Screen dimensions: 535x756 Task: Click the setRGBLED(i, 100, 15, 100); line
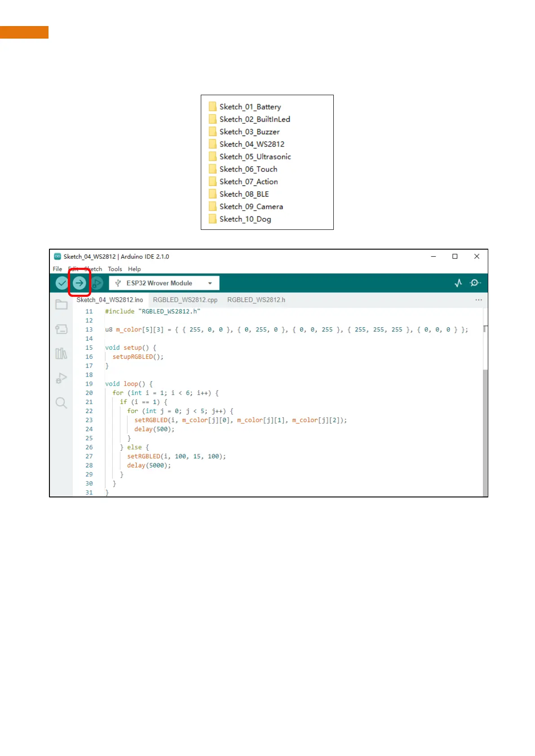pos(177,457)
